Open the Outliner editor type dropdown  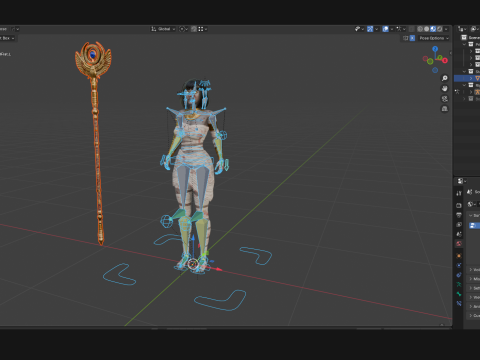[x=462, y=29]
